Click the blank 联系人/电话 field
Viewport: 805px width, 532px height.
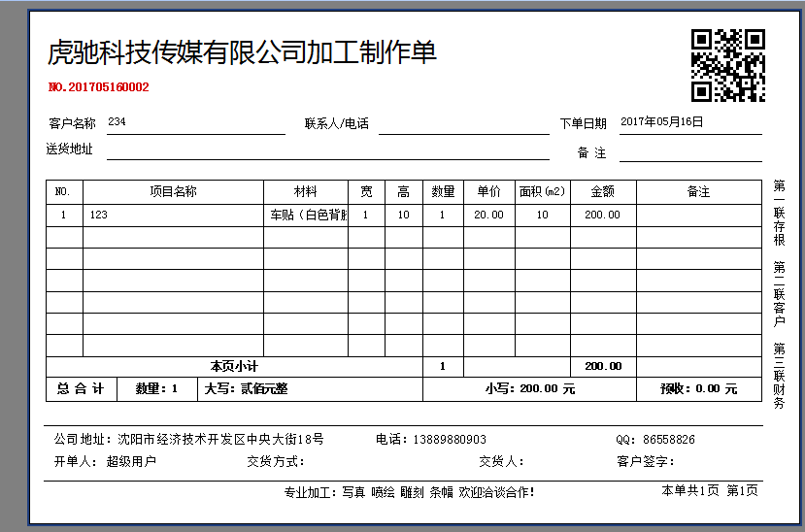coord(463,124)
